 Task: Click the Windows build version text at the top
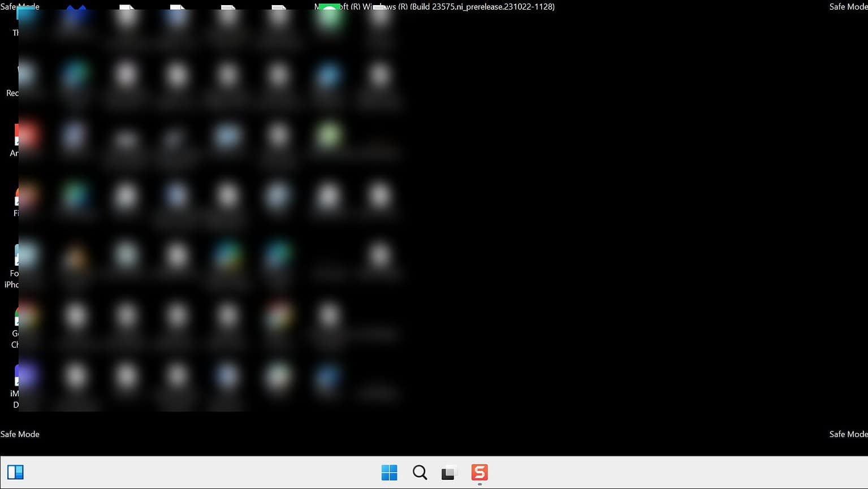(x=434, y=7)
